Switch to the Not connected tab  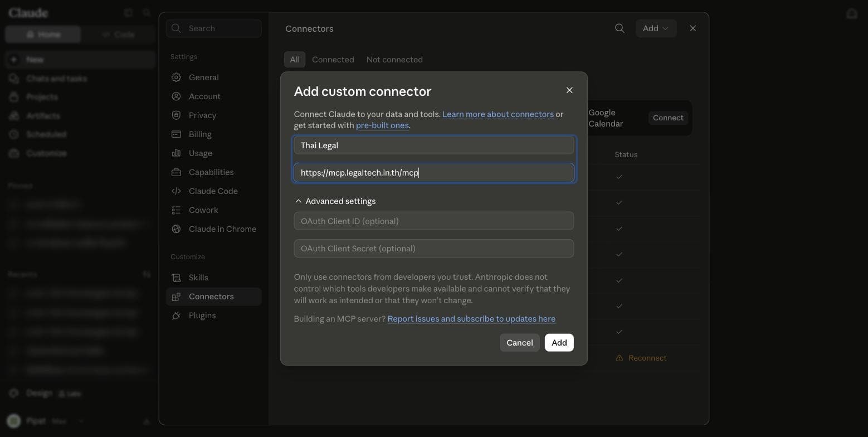pyautogui.click(x=394, y=60)
